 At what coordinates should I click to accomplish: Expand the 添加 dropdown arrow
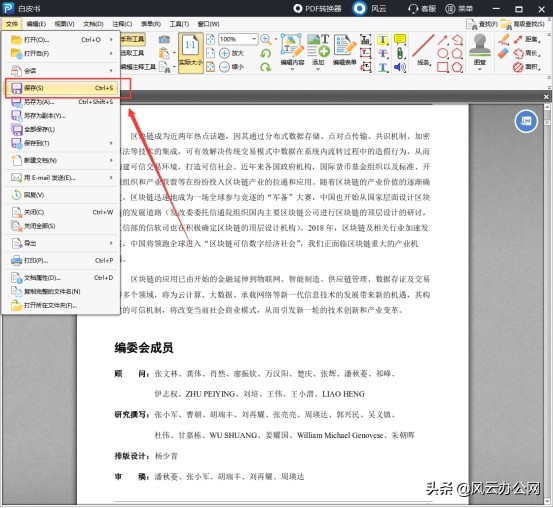318,69
